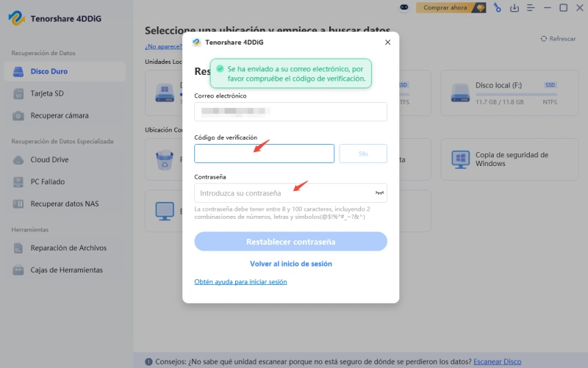The image size is (588, 368).
Task: Click the cloud icon beside Cloud Drive
Action: click(x=18, y=160)
